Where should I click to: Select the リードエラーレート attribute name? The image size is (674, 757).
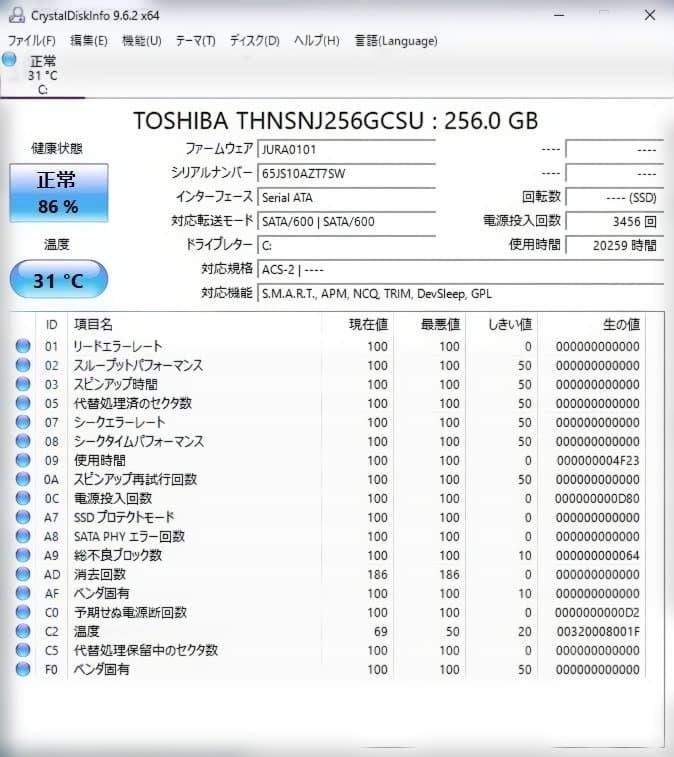coord(118,346)
